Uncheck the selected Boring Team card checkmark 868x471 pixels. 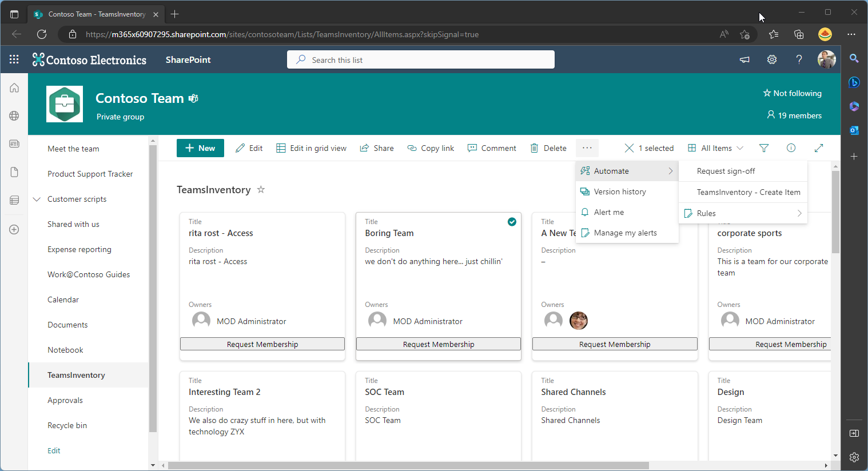512,222
